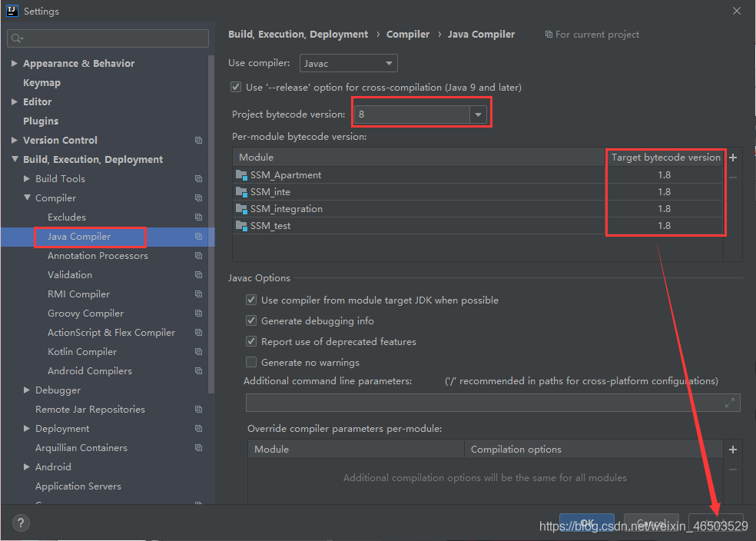Expand the Editor section
The image size is (756, 541).
15,101
